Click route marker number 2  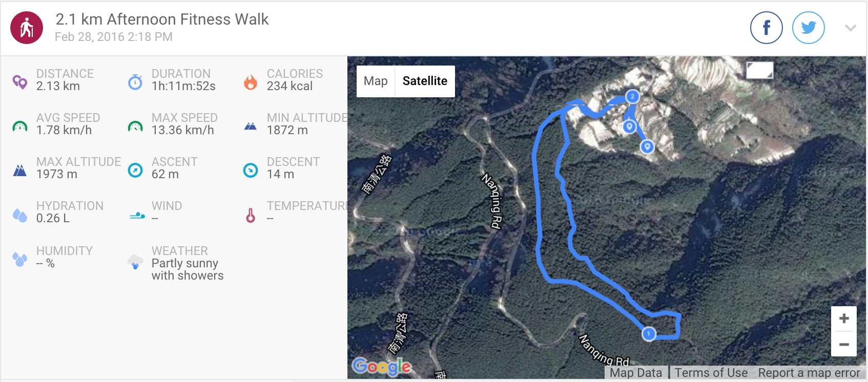632,96
